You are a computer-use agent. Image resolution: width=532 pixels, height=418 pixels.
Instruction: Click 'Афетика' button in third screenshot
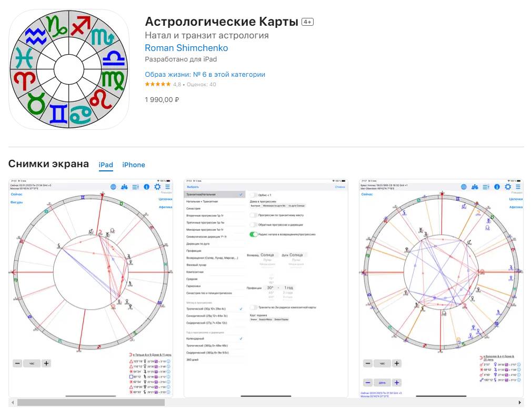(516, 207)
